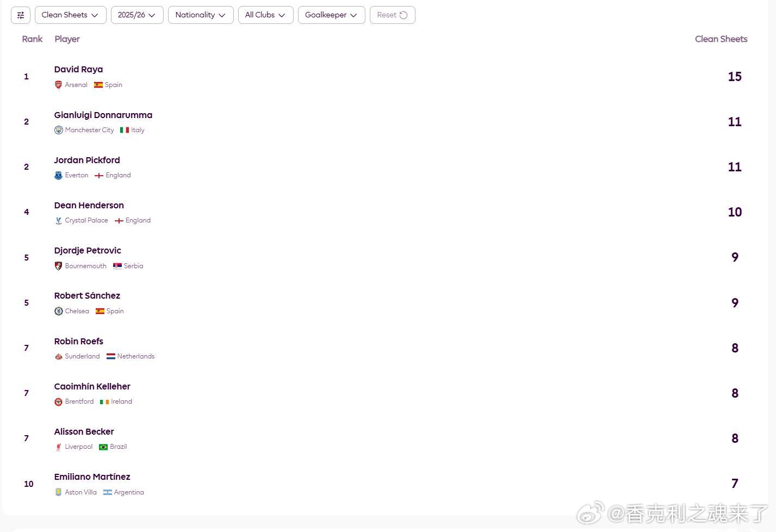The width and height of the screenshot is (776, 532).
Task: Click the Manchester City crest icon
Action: (58, 130)
